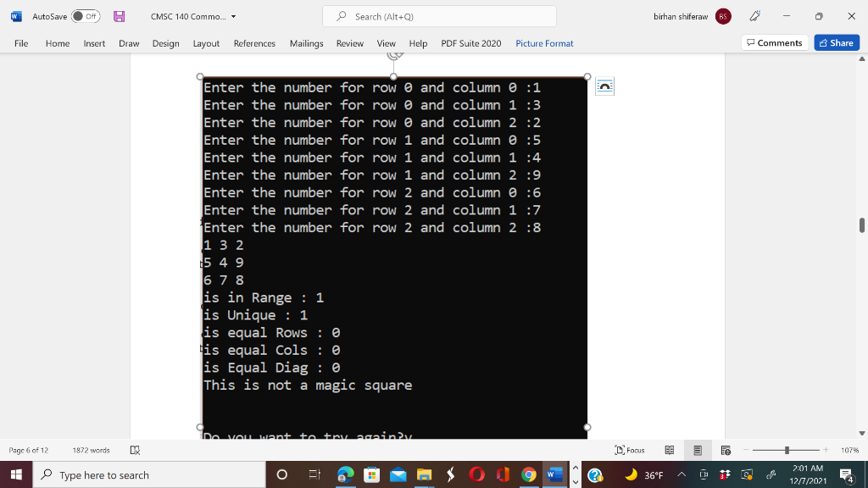
Task: Select the Editing pen icon near the profile
Action: pyautogui.click(x=754, y=15)
